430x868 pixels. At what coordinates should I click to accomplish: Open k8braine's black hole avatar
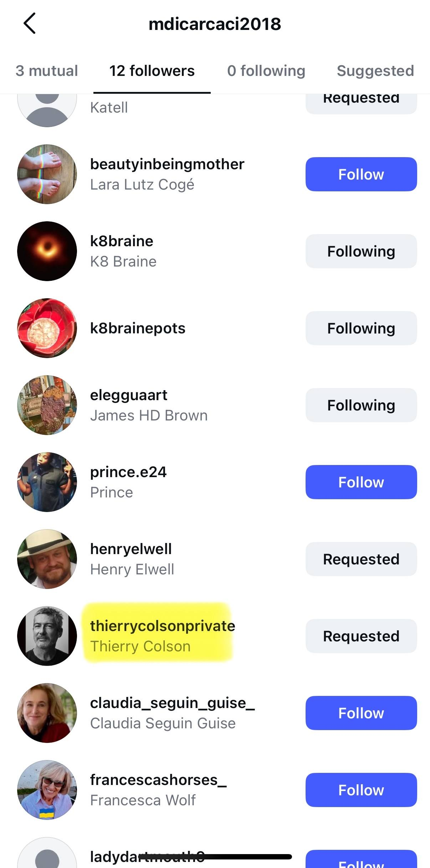coord(47,251)
